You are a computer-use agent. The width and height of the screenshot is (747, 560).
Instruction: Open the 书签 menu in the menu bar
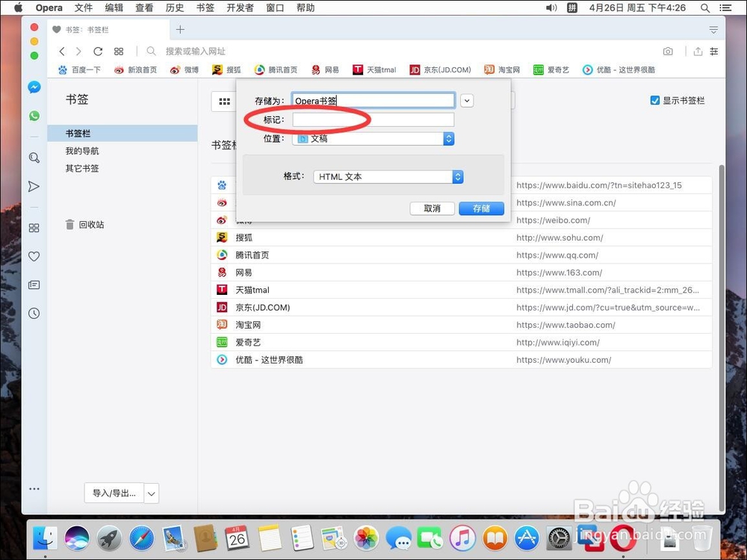(x=205, y=7)
